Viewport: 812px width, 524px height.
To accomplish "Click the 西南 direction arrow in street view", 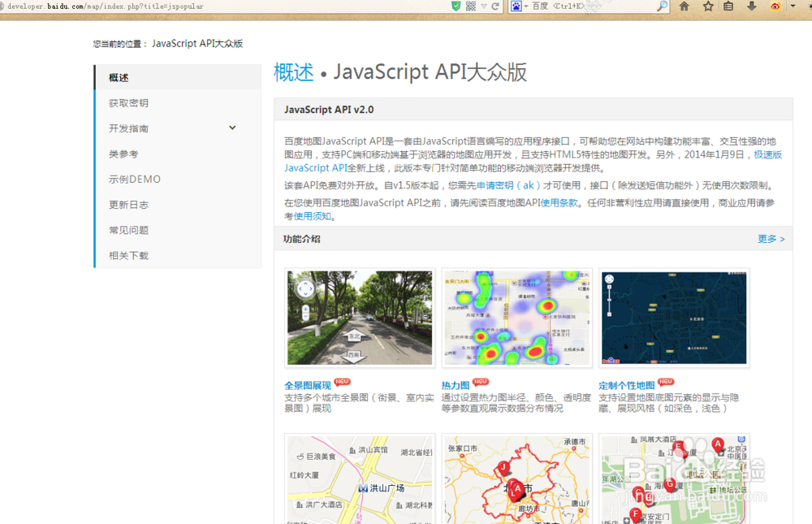I will (353, 355).
